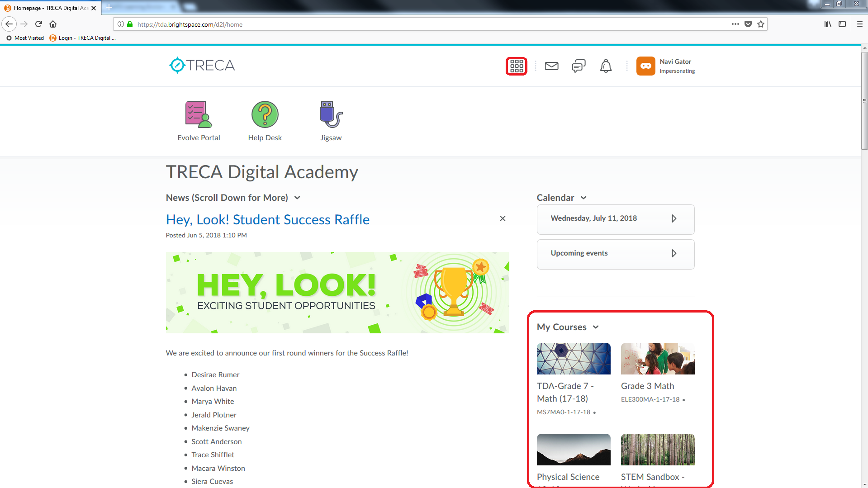Go to browser home page
868x488 pixels.
point(53,24)
